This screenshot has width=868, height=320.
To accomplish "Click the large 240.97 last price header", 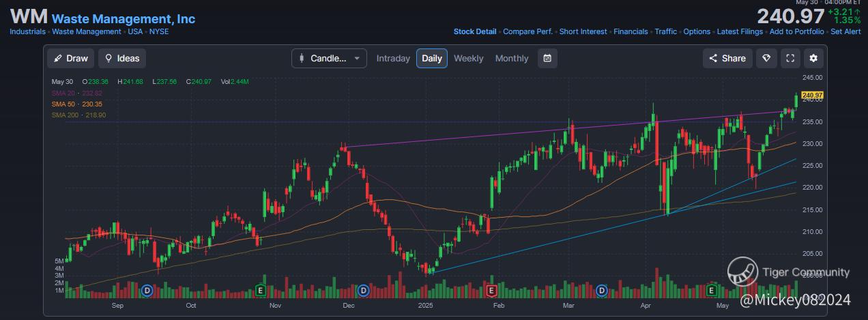I will pos(790,16).
